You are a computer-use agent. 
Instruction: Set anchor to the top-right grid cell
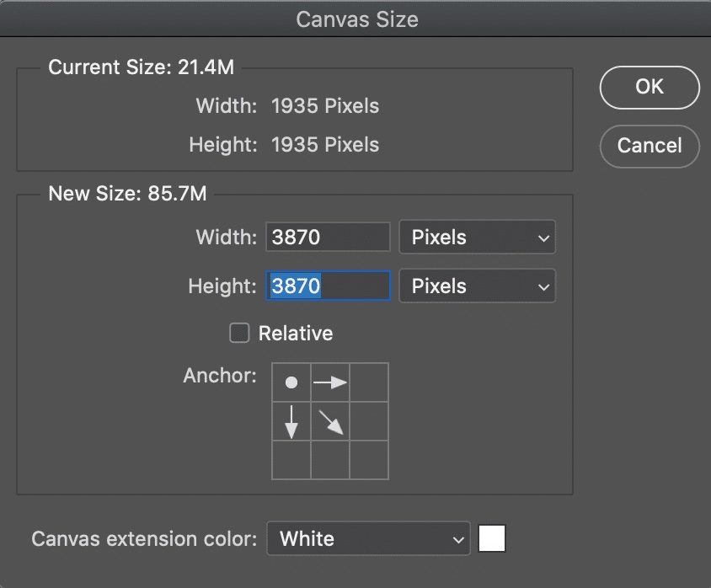[x=369, y=382]
